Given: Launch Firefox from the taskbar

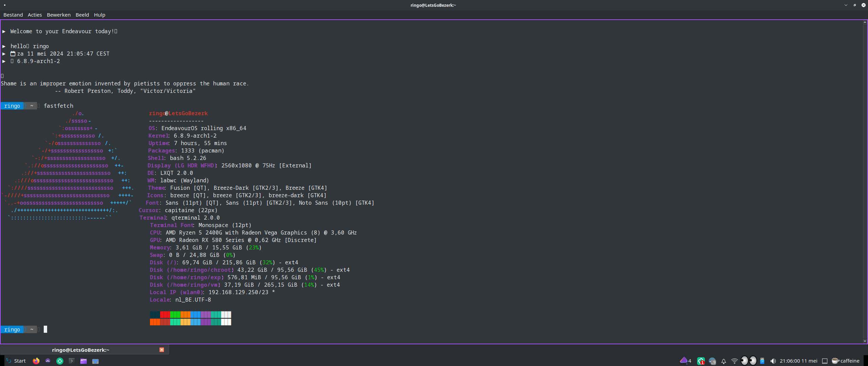Looking at the screenshot, I should [x=36, y=361].
